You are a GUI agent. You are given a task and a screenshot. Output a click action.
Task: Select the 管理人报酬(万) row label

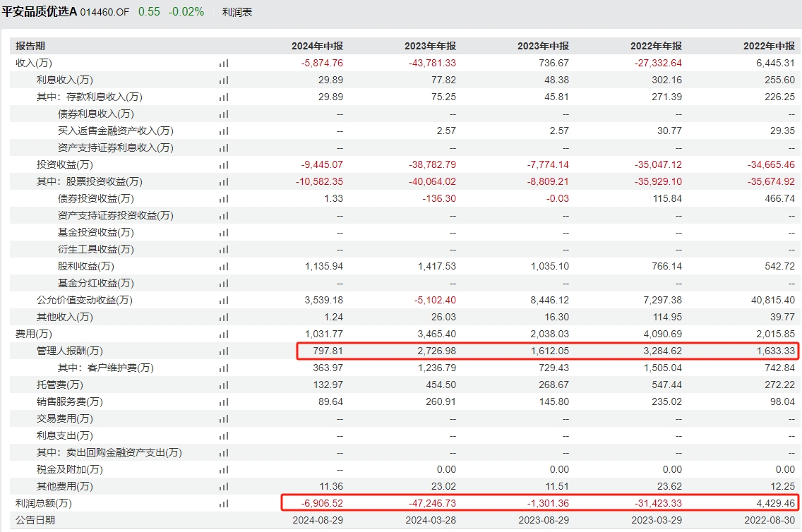(x=70, y=351)
